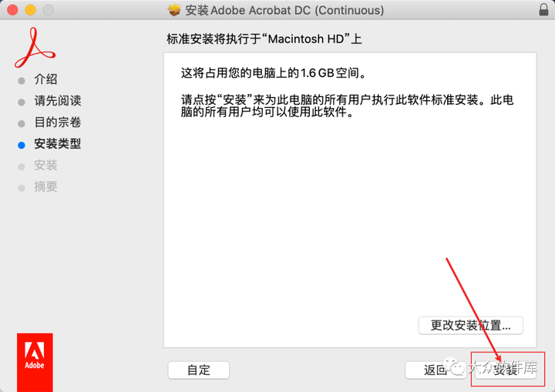Click the dimmed 摘要 step in sidebar
The image size is (555, 392).
coord(45,187)
